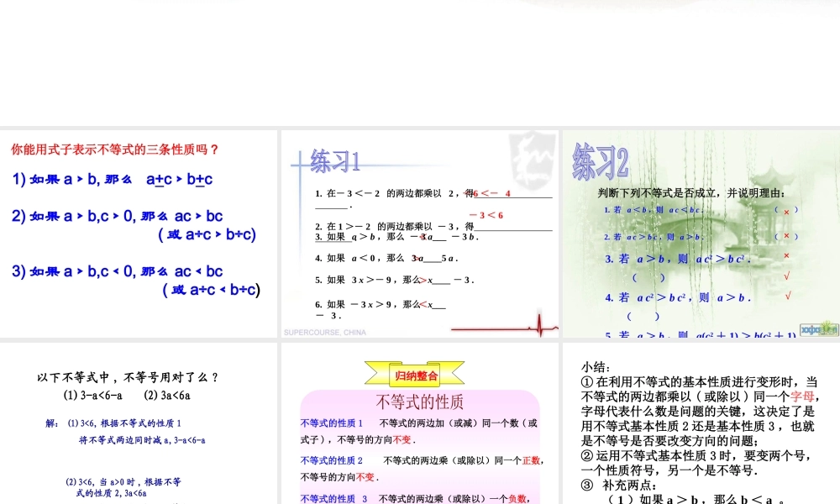
Task: Select line 1) 如果 a > b, 那么 a±c > b±c
Action: pyautogui.click(x=113, y=180)
